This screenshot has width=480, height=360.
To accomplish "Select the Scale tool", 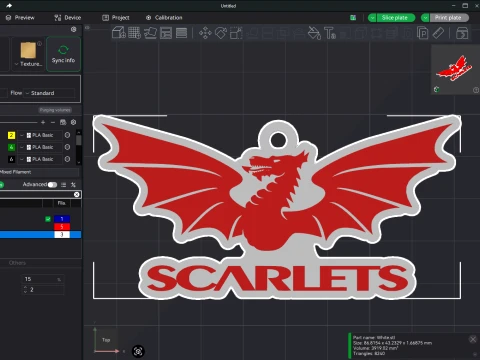I will [x=236, y=33].
